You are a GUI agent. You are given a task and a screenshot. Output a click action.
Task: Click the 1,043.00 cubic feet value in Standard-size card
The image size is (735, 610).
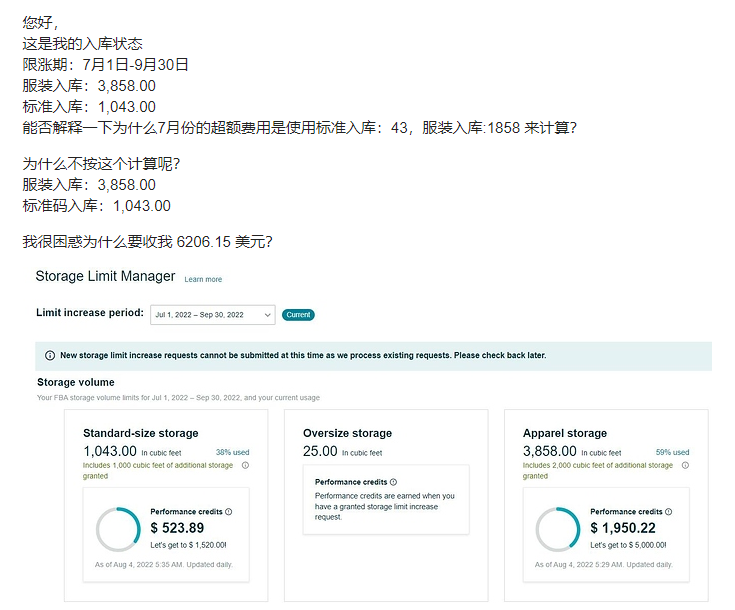[110, 451]
